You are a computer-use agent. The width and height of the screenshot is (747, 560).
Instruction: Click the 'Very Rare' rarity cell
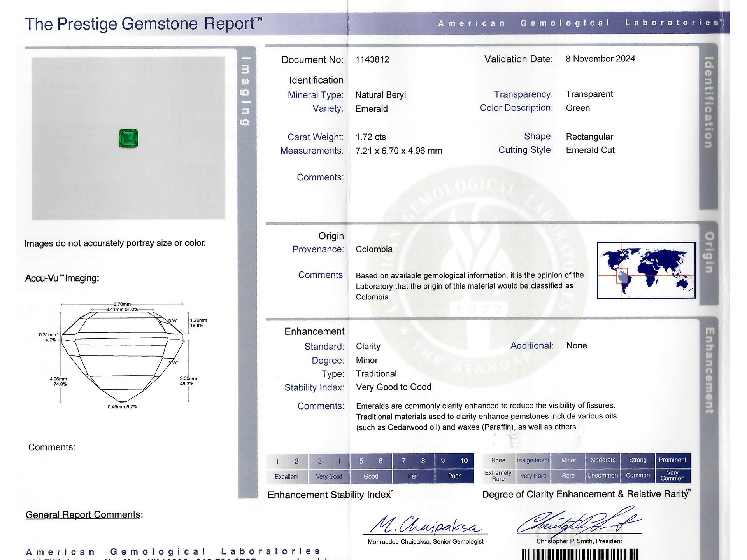[x=533, y=476]
